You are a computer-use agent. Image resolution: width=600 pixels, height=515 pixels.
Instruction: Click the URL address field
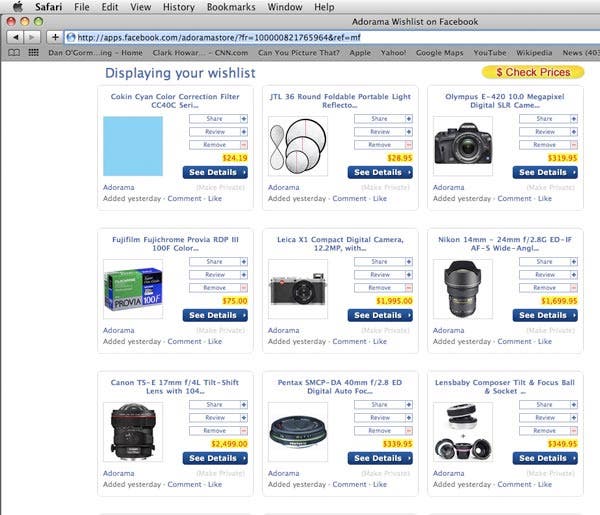pos(331,37)
